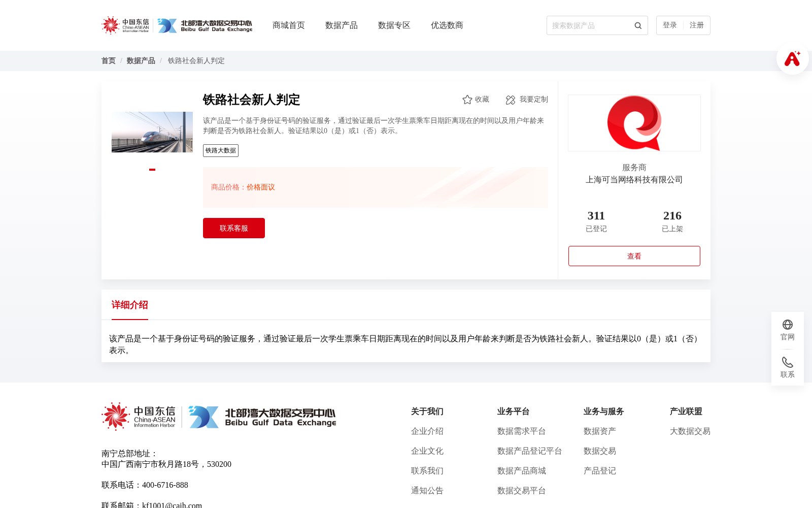
Task: Click the 注册 link
Action: coord(697,25)
